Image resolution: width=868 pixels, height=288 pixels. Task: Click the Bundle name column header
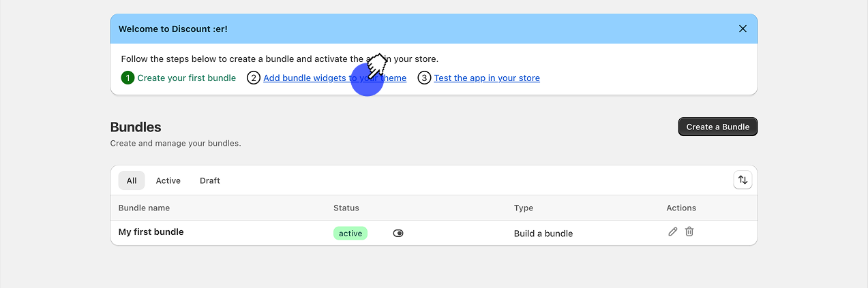(x=144, y=208)
